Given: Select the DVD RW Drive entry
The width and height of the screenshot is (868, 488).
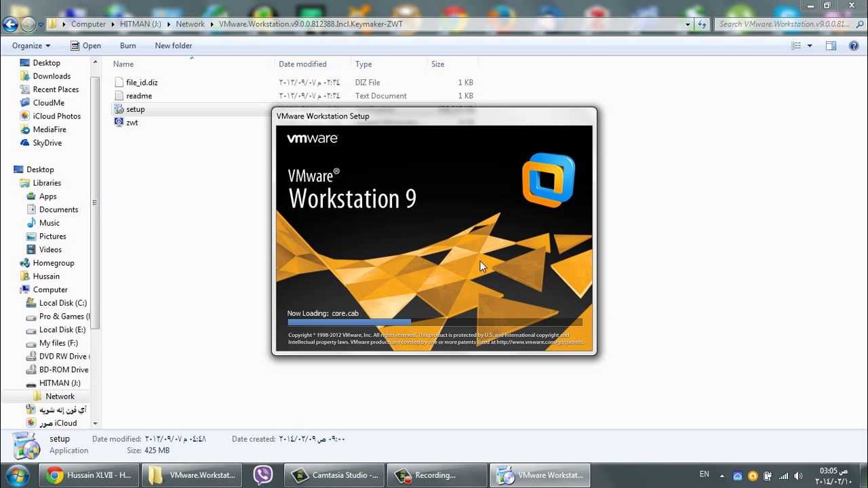Looking at the screenshot, I should pyautogui.click(x=62, y=357).
